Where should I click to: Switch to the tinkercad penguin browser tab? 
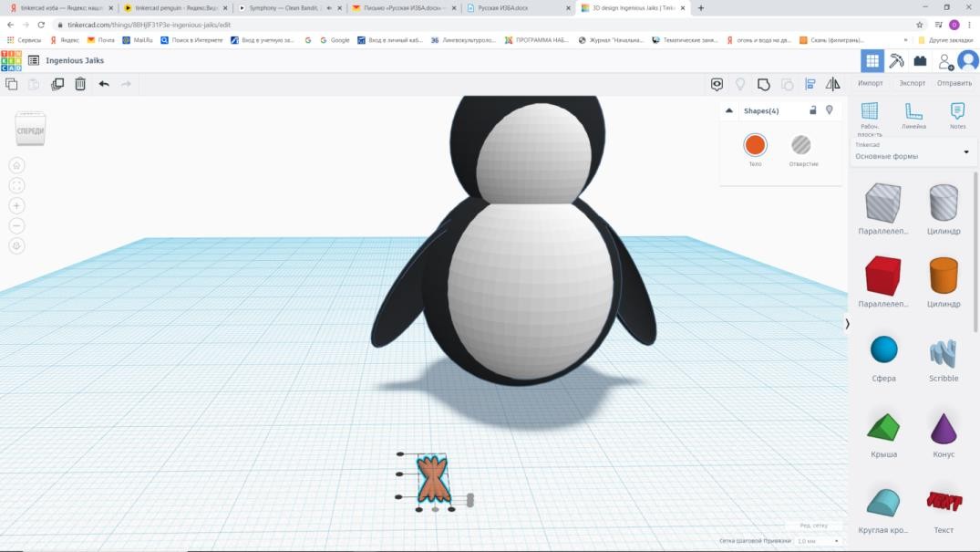point(176,8)
